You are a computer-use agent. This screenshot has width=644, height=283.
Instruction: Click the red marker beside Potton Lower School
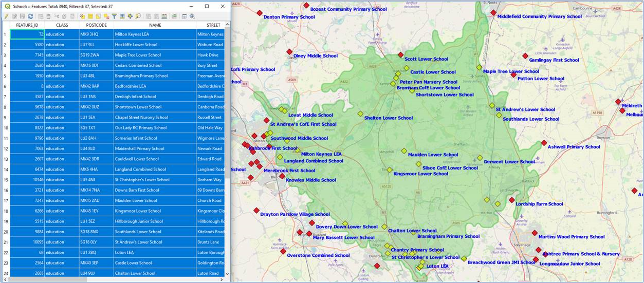pos(513,75)
